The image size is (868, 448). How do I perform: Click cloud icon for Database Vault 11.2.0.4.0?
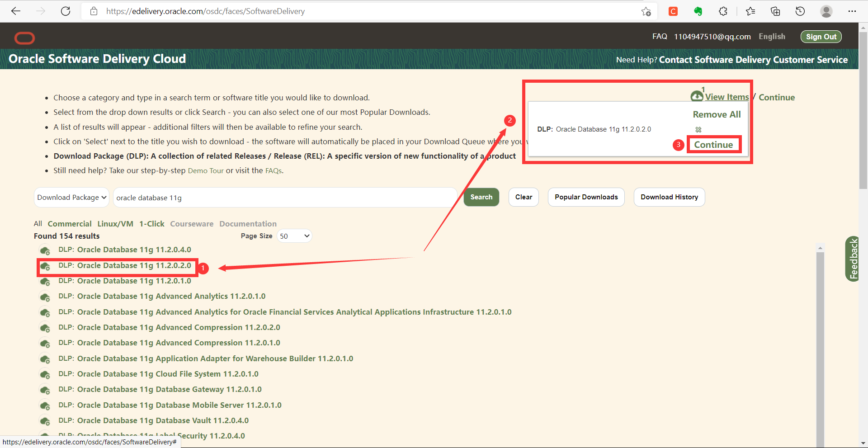pyautogui.click(x=45, y=421)
